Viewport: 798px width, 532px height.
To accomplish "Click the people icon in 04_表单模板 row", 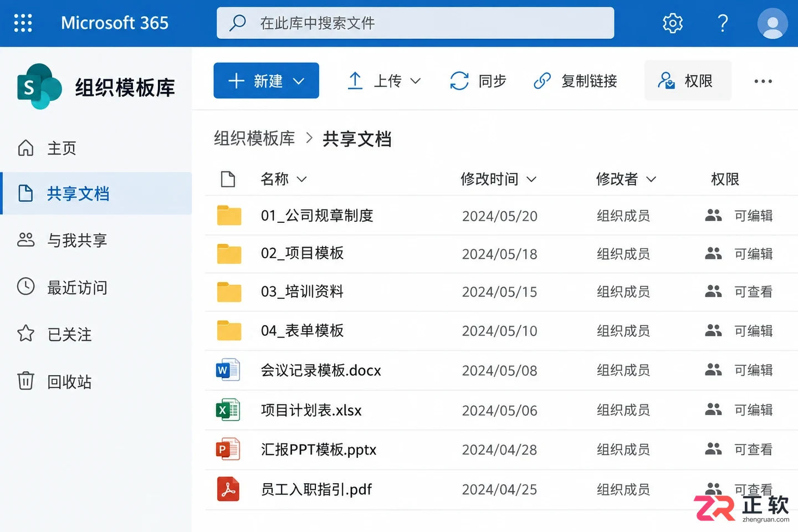I will point(713,330).
